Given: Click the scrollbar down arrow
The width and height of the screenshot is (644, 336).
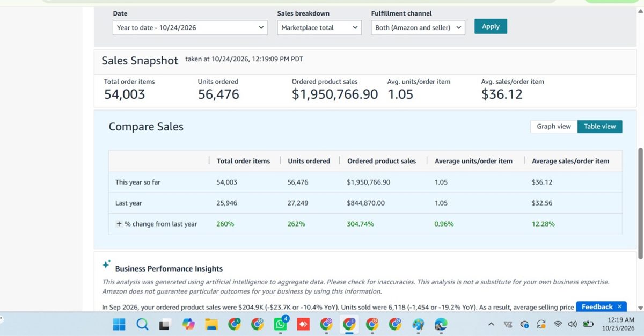Looking at the screenshot, I should point(639,308).
